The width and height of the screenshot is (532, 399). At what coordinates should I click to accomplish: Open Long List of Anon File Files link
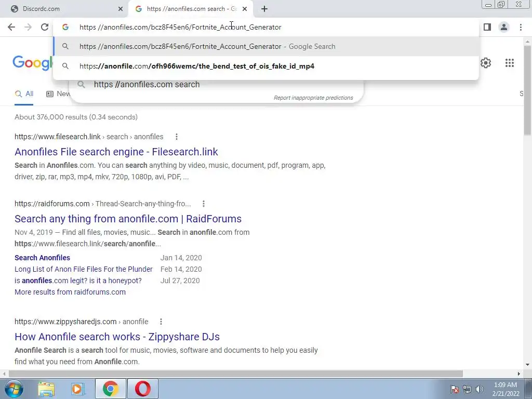[x=84, y=269]
